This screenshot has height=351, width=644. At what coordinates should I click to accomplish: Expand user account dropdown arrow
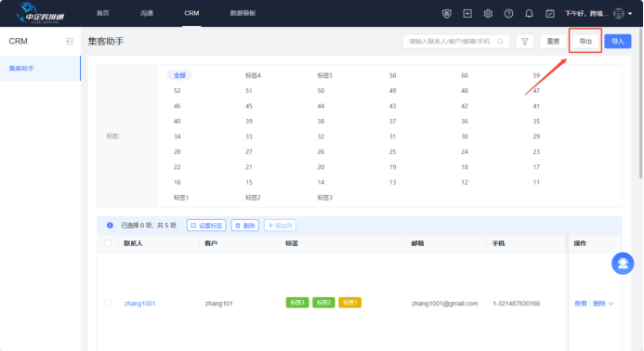click(x=630, y=14)
